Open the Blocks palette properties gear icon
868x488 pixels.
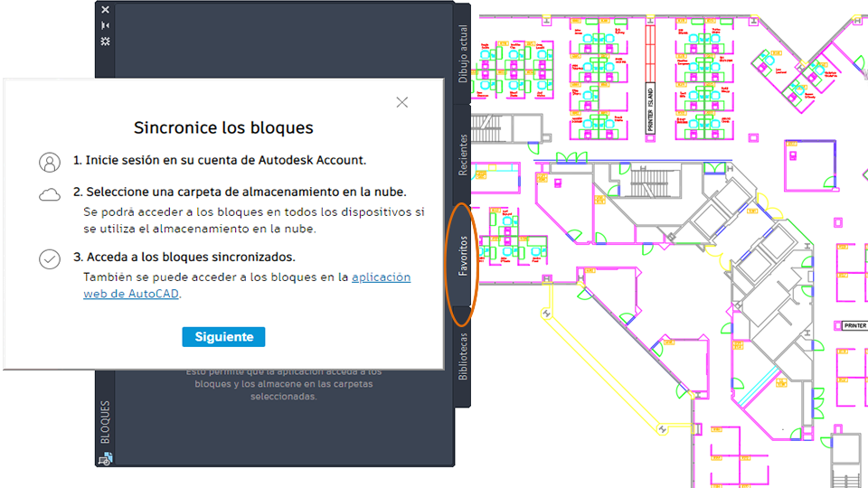[x=105, y=42]
